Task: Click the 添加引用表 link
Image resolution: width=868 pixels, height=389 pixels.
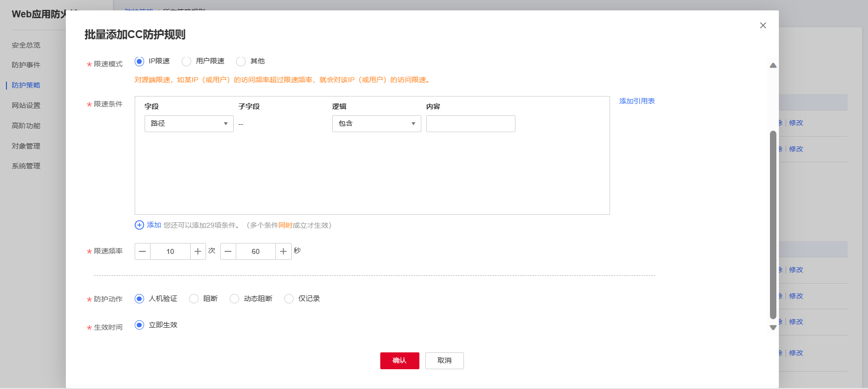Action: click(x=637, y=101)
